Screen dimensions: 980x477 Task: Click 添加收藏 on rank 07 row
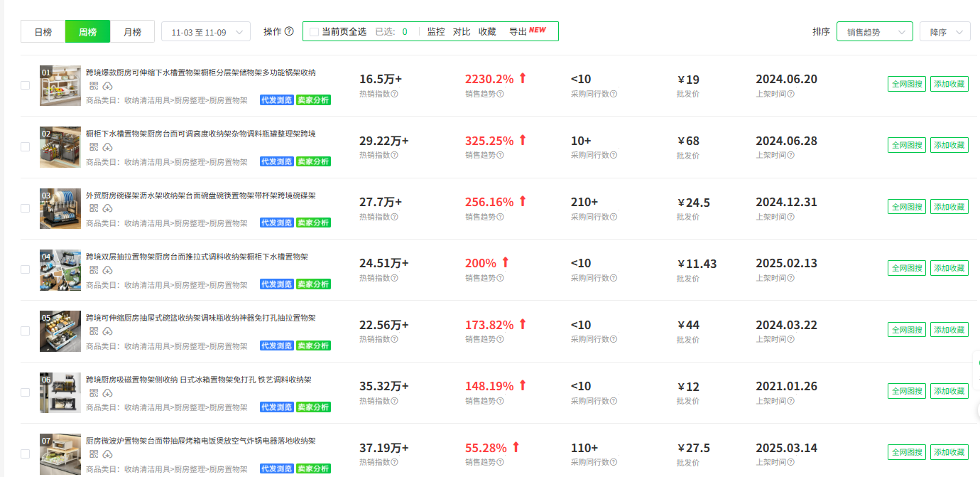click(x=949, y=451)
